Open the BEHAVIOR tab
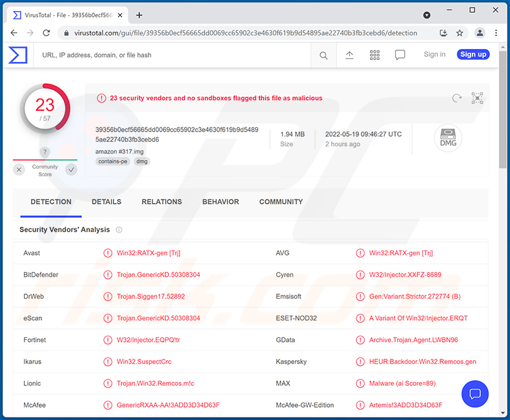510x420 pixels. click(221, 202)
